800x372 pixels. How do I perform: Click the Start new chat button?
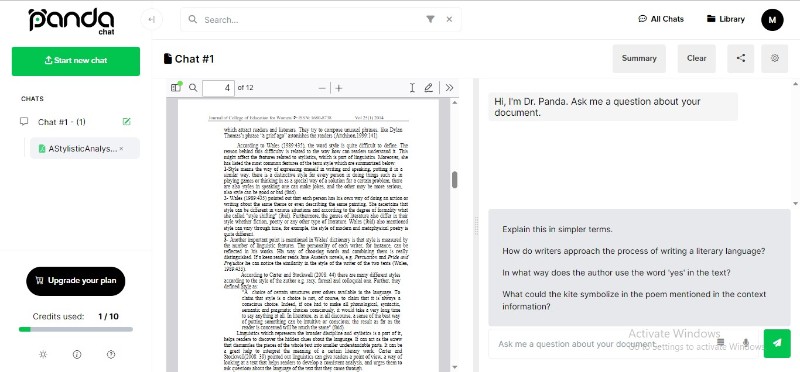76,61
